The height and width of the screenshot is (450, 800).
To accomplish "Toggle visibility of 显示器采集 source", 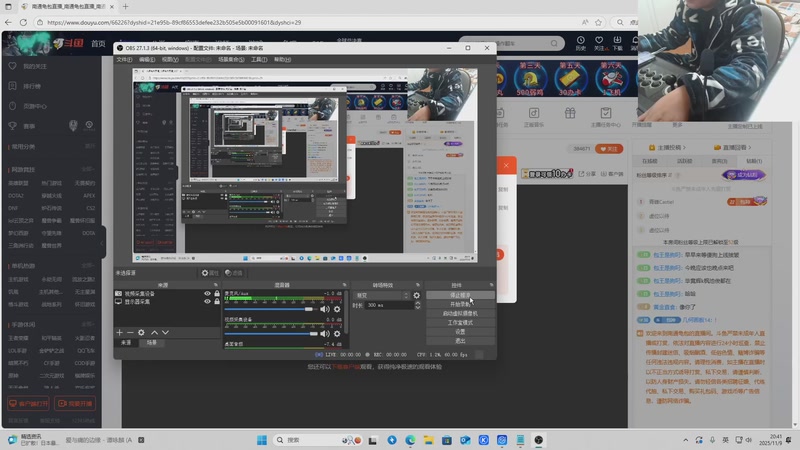I will click(207, 302).
